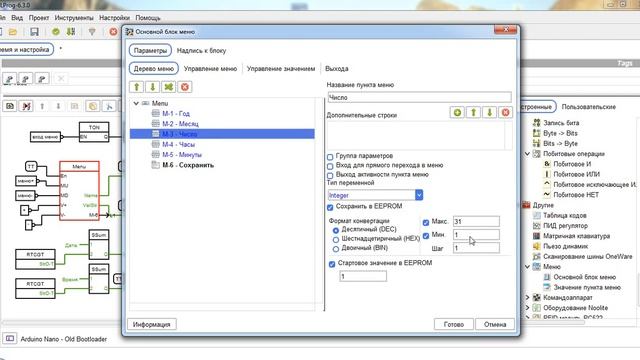Switch to 'Выхода' tab
640x360 pixels.
[337, 69]
